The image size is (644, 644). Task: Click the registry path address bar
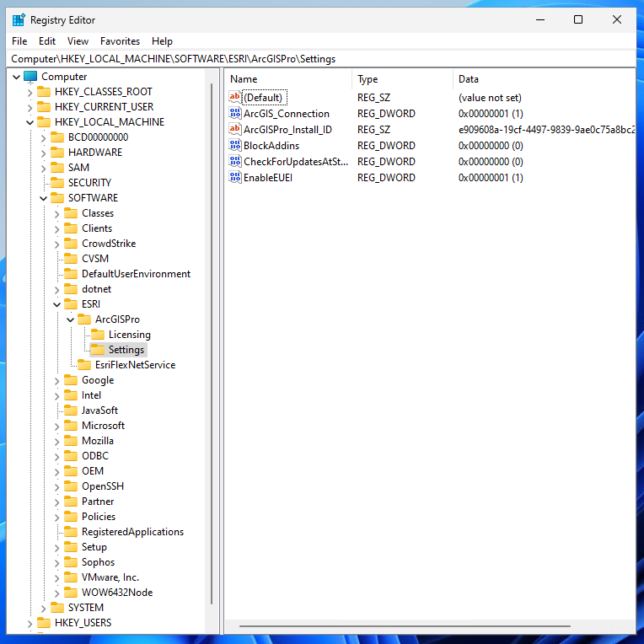[x=321, y=59]
